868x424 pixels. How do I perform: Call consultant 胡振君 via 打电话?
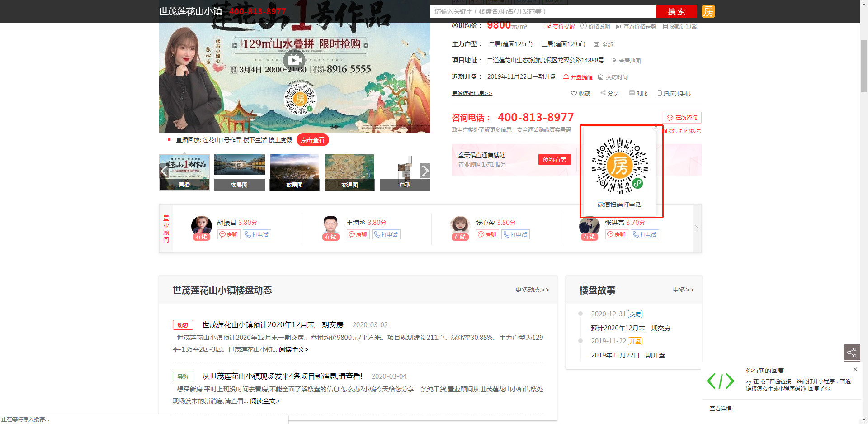tap(257, 234)
